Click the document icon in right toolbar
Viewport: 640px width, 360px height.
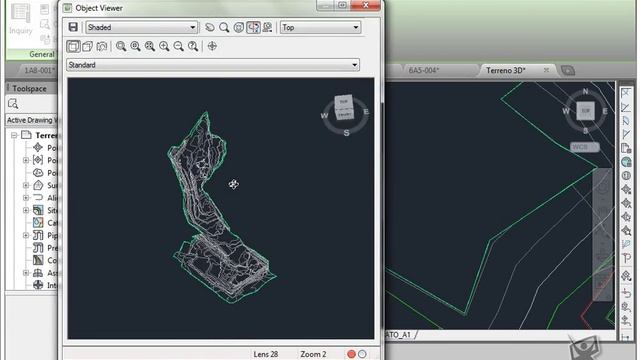626,148
